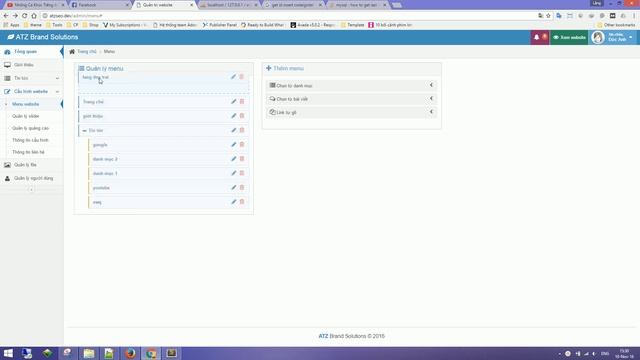Delete the Trang chủ menu item

pos(242,102)
